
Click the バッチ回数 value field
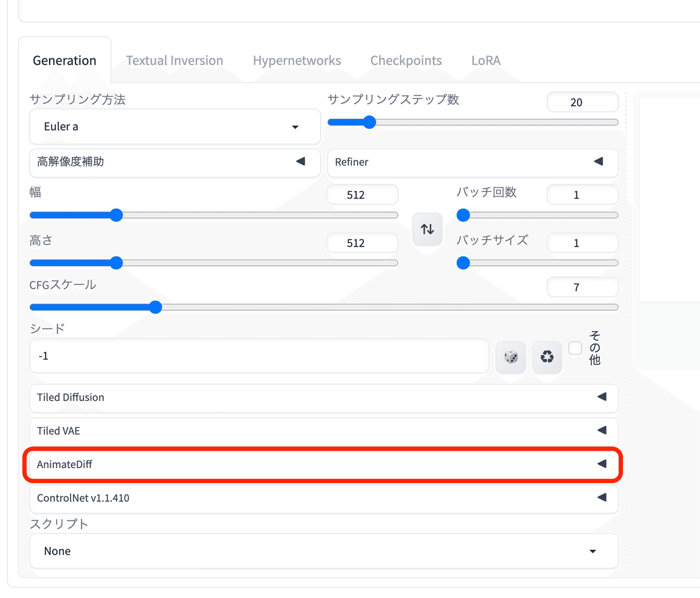[x=583, y=195]
